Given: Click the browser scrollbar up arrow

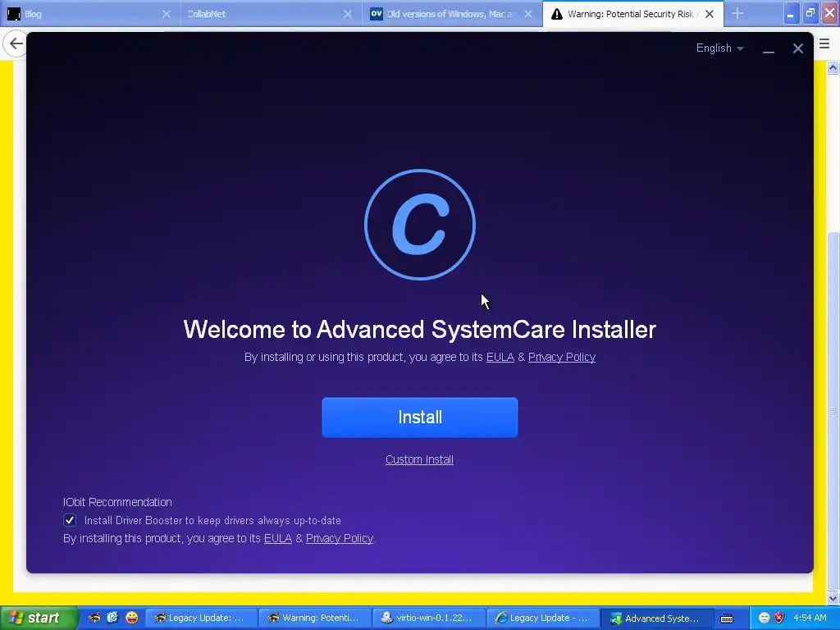Looking at the screenshot, I should (833, 67).
